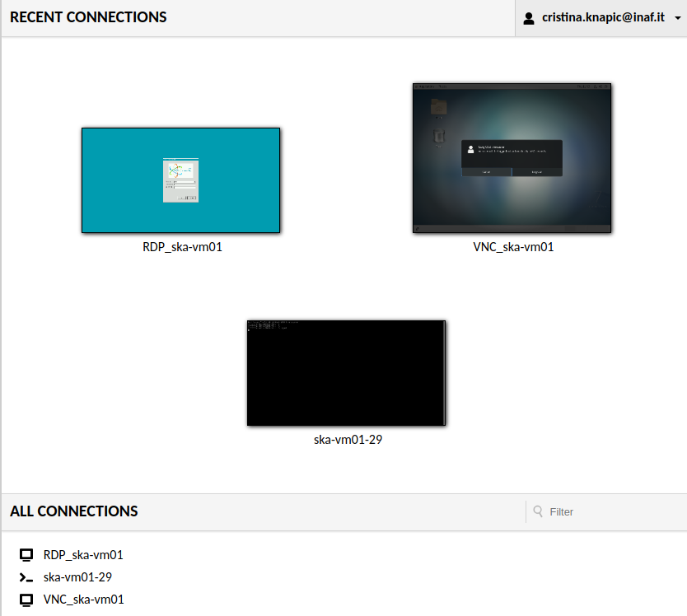
Task: Expand the user menu dropdown arrow
Action: pos(676,18)
